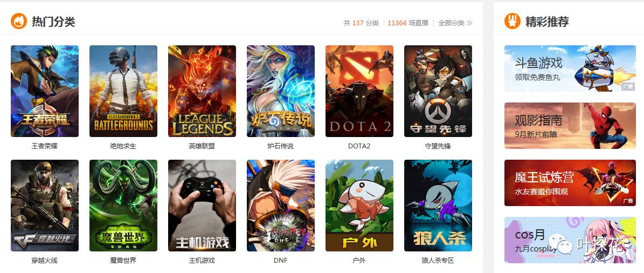The height and width of the screenshot is (273, 644).
Task: Open the 绝地求生 Battlegrounds cover
Action: click(123, 91)
